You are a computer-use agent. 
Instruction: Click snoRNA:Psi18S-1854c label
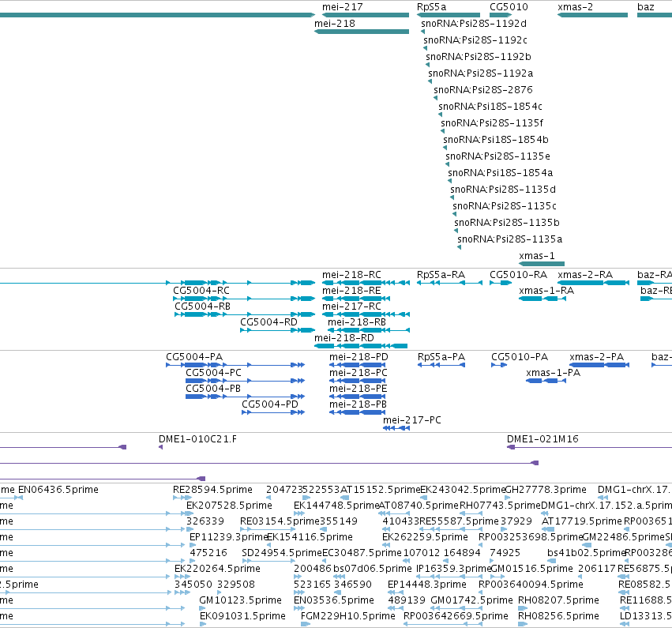(490, 107)
